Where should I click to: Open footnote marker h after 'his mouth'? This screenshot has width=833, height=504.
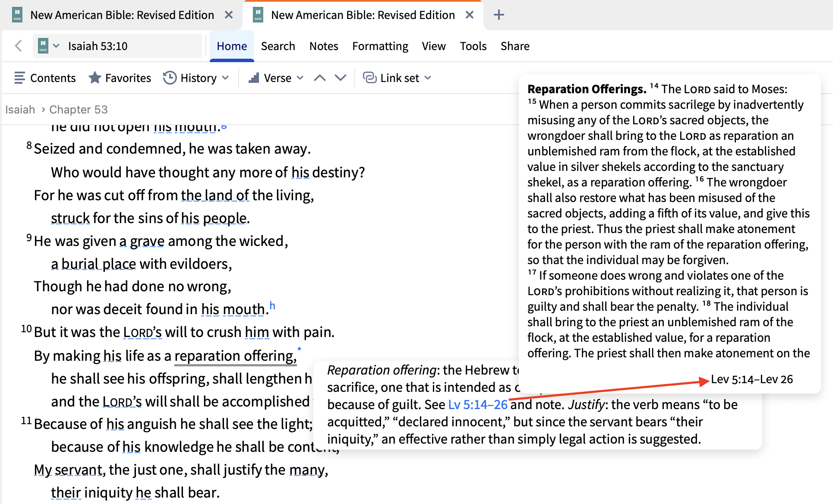[272, 306]
